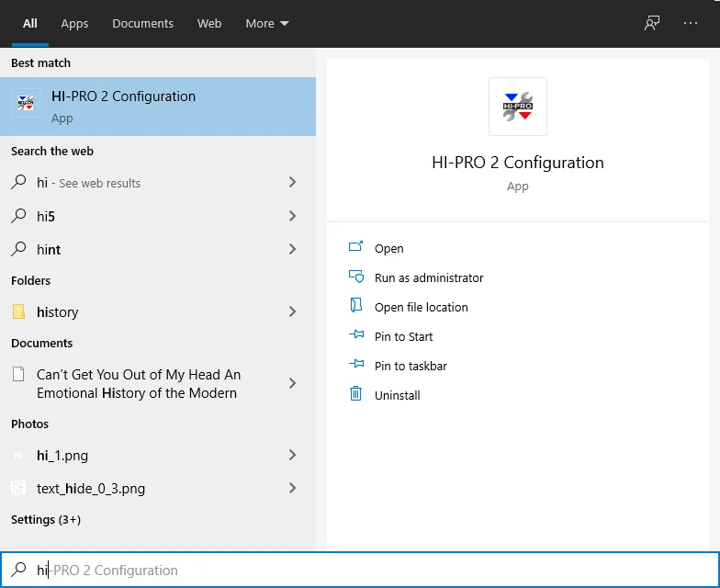The width and height of the screenshot is (720, 588).
Task: Click the 'hi5' web suggestion
Action: pyautogui.click(x=158, y=216)
